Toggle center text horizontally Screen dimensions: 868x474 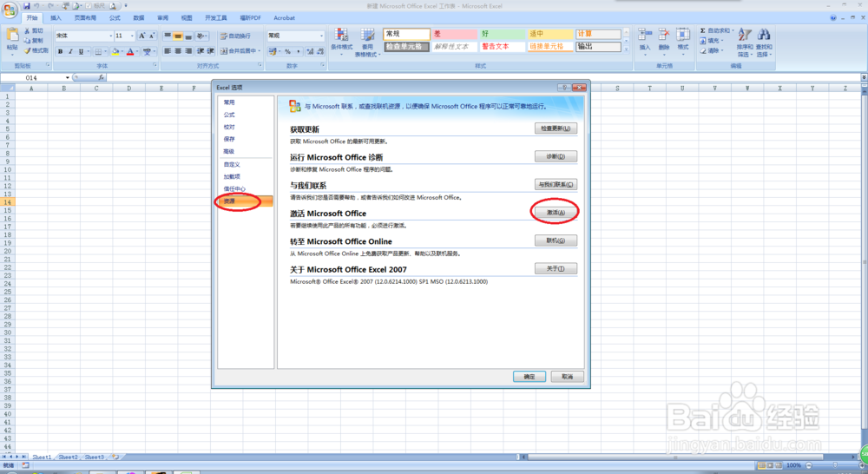(x=178, y=51)
